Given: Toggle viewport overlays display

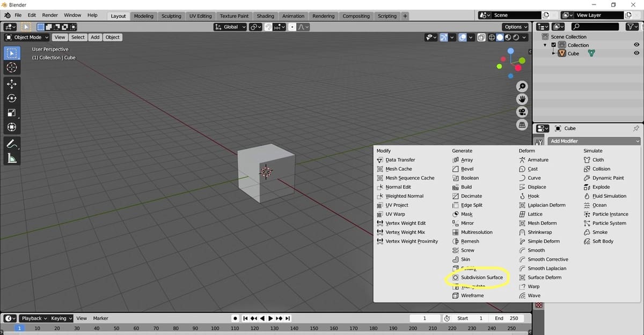Looking at the screenshot, I should pos(463,38).
